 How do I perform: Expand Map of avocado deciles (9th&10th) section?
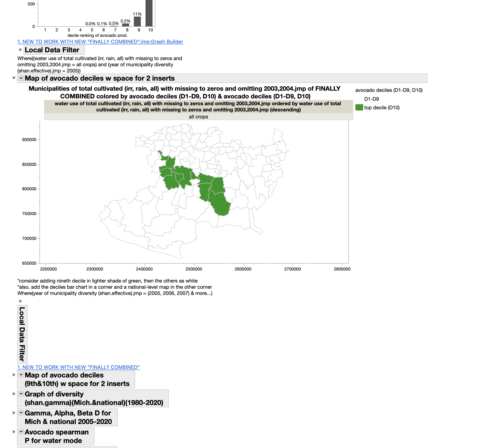coord(14,375)
